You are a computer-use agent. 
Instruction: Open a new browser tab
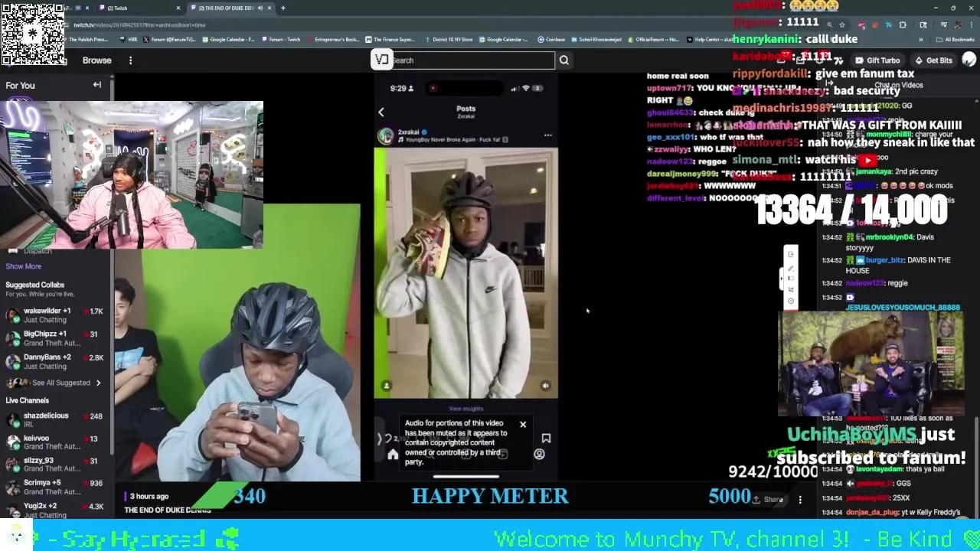tap(283, 8)
